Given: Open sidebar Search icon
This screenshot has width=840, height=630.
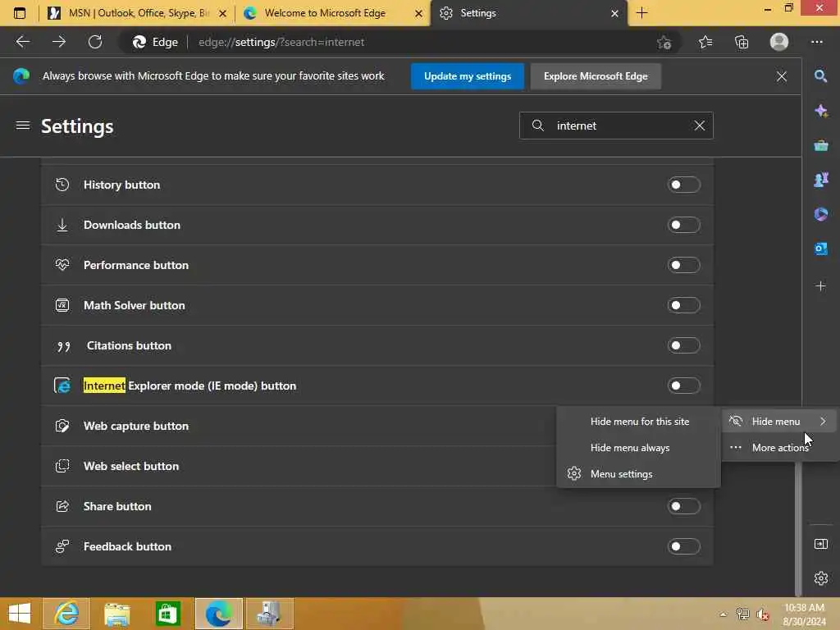Looking at the screenshot, I should (820, 76).
